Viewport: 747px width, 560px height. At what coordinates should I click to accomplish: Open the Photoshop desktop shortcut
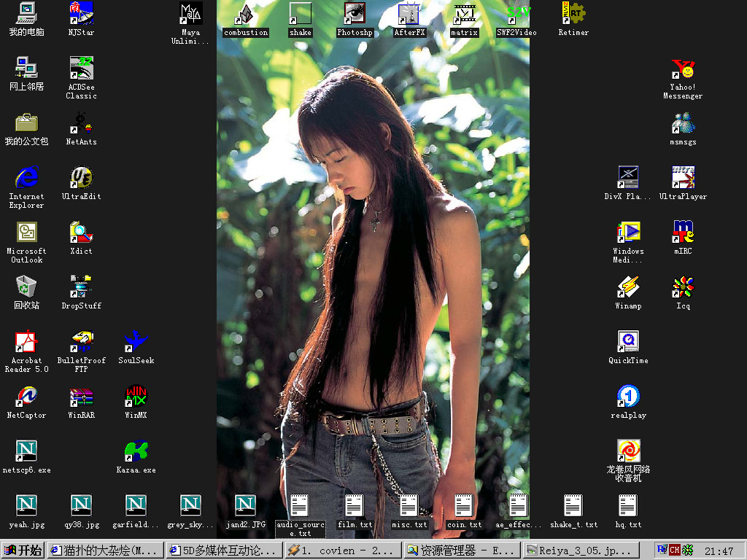(355, 14)
